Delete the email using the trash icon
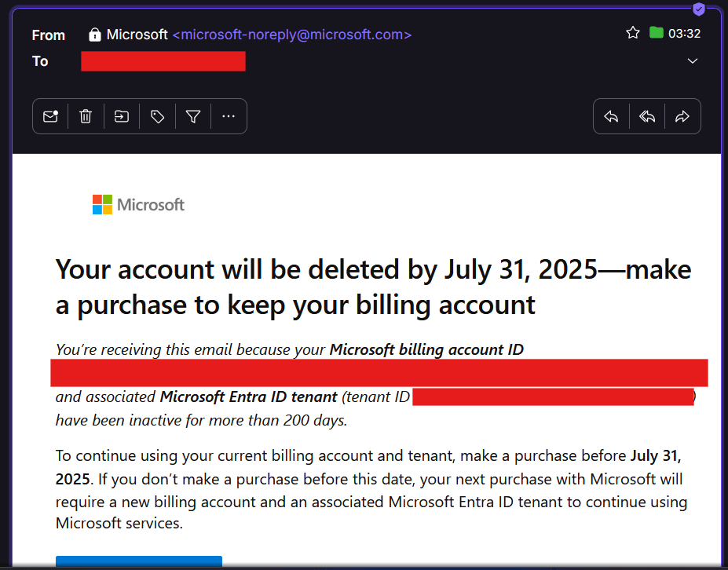The height and width of the screenshot is (570, 728). click(86, 115)
